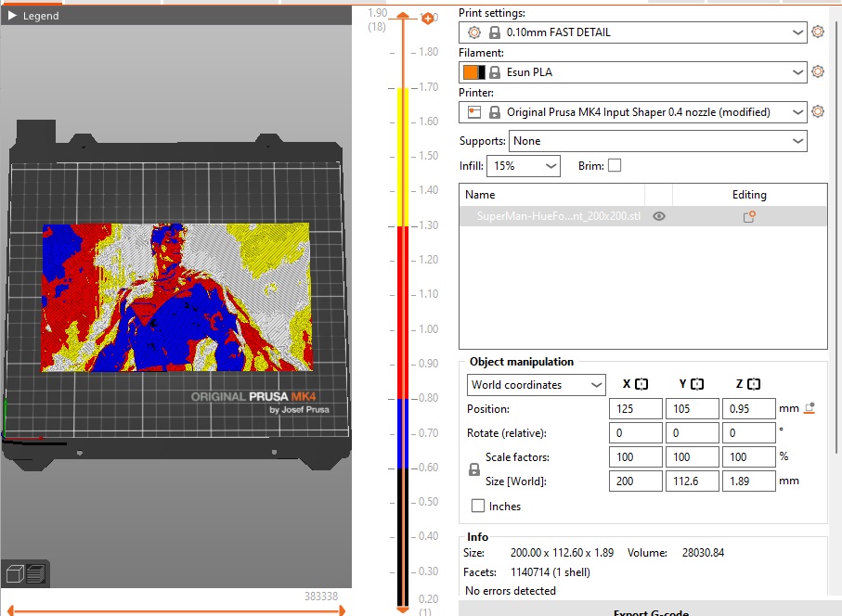Open Printer settings gear editor
Viewport: 842px width, 616px height.
click(817, 111)
